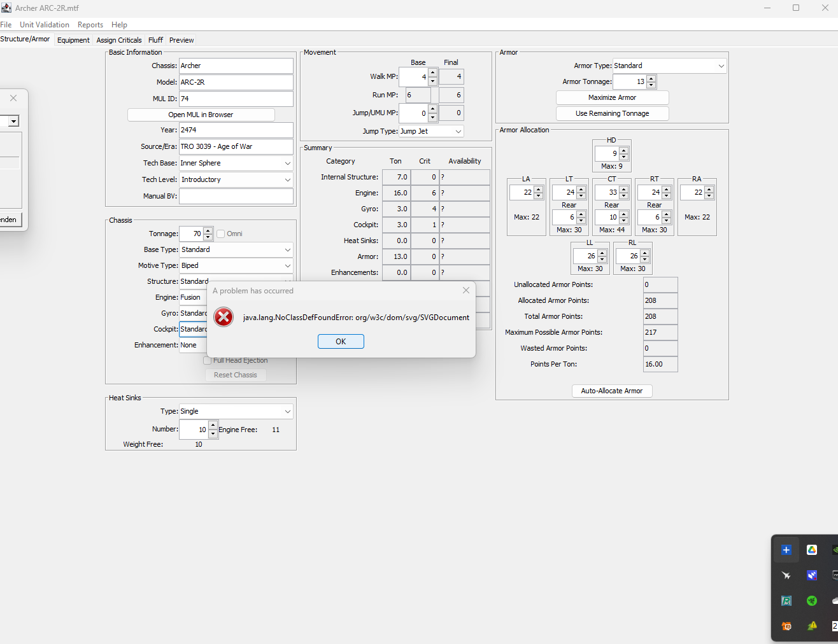The image size is (838, 644).
Task: Click the orange monitor tray icon
Action: pos(786,626)
